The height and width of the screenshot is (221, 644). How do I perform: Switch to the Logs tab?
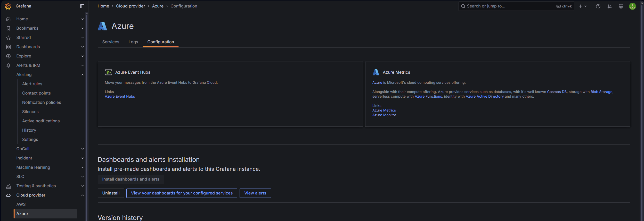tap(133, 42)
